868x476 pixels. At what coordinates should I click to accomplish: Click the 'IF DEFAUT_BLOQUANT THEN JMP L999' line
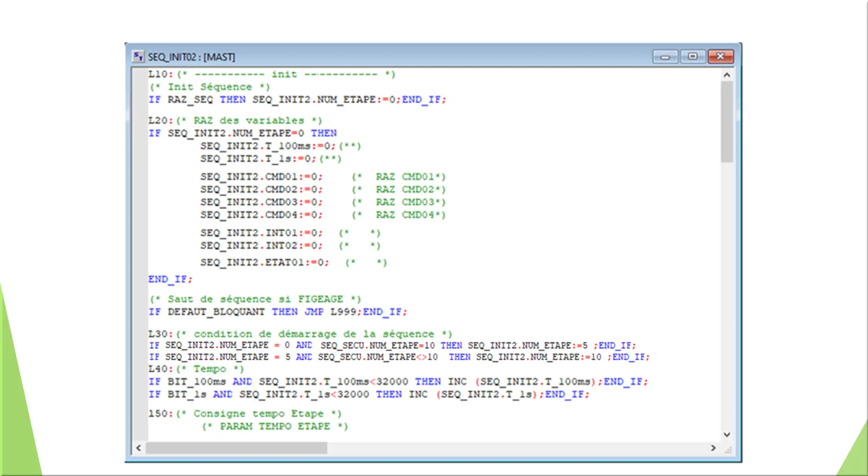278,312
